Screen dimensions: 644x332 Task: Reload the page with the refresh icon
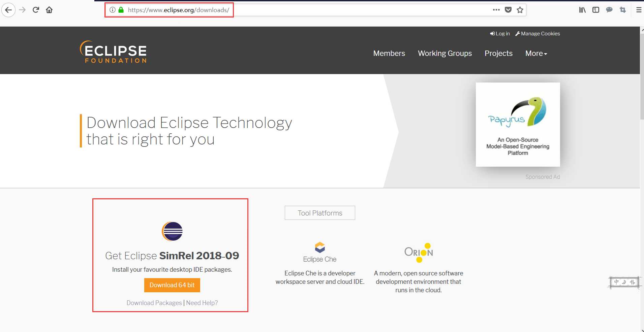click(36, 10)
